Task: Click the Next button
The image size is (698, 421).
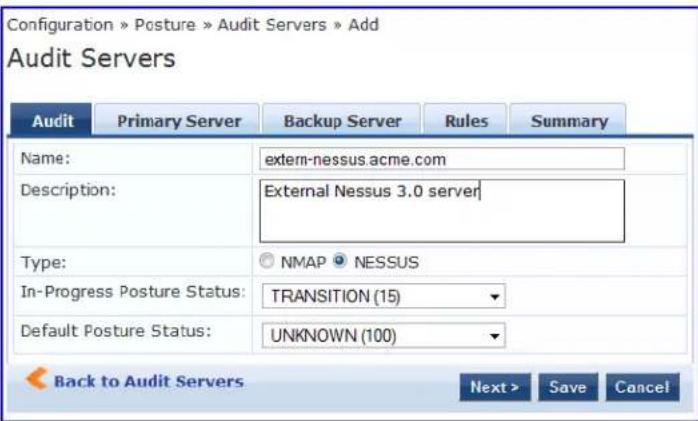Action: (x=495, y=387)
